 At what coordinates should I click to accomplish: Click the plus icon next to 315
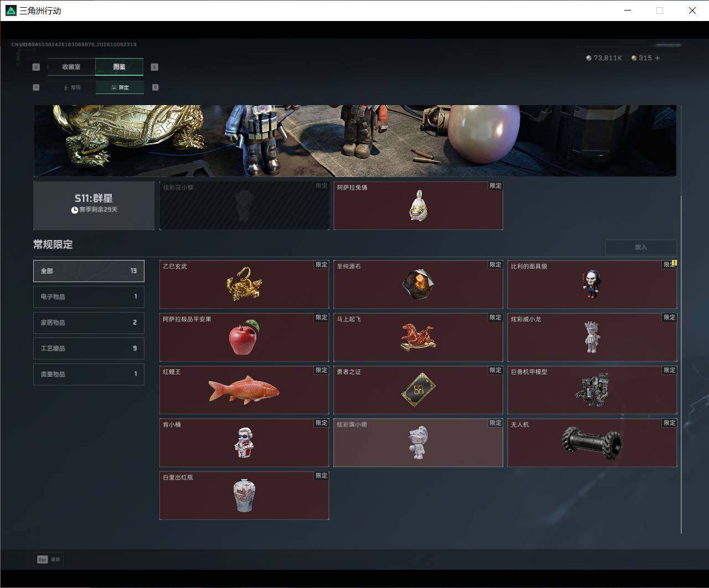(x=658, y=58)
